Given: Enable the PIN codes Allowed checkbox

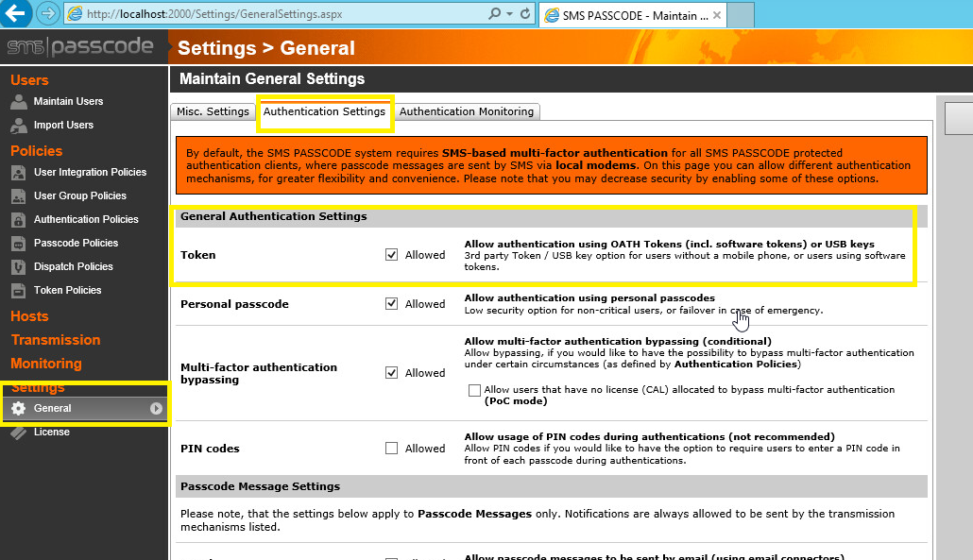Looking at the screenshot, I should pyautogui.click(x=391, y=449).
